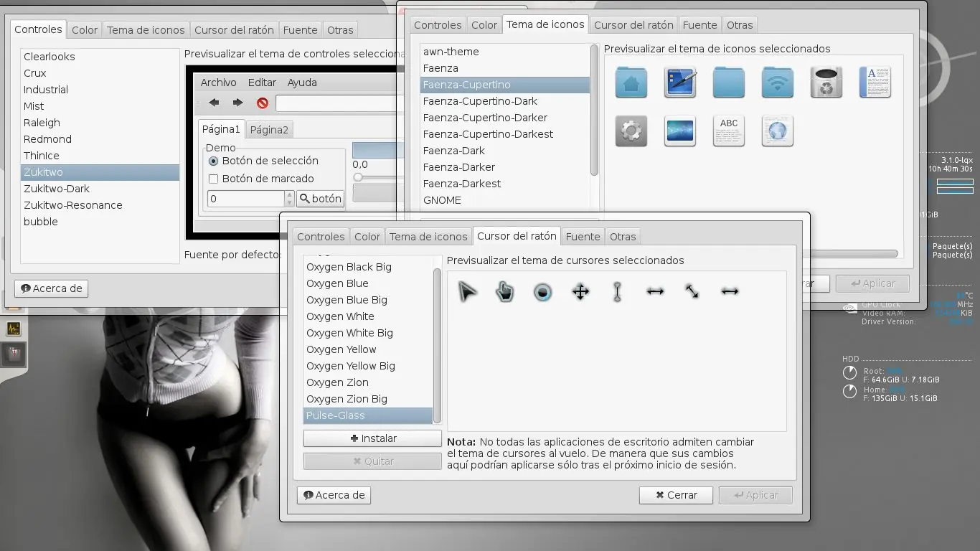Screen dimensions: 980x551
Task: Switch to the Página2 tab in the preview
Action: pyautogui.click(x=269, y=130)
